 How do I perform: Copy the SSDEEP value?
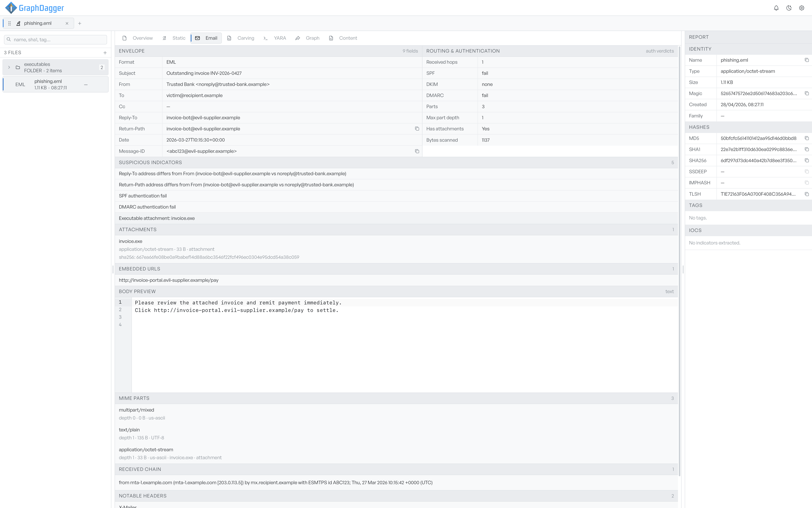(807, 172)
